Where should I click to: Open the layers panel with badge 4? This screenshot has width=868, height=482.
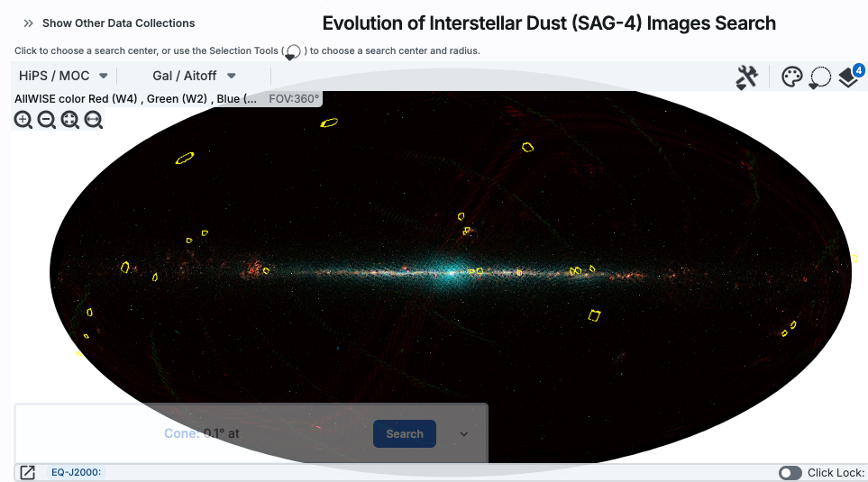click(x=849, y=77)
